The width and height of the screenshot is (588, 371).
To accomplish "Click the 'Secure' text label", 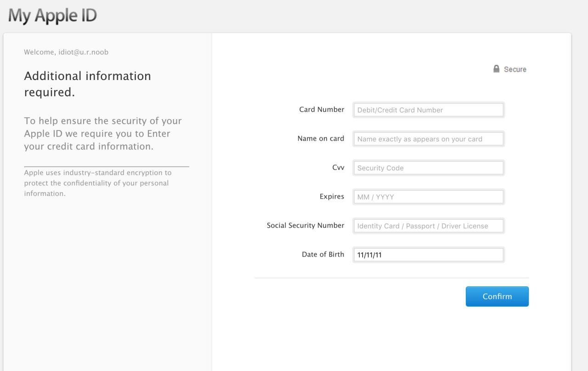I will (x=515, y=69).
